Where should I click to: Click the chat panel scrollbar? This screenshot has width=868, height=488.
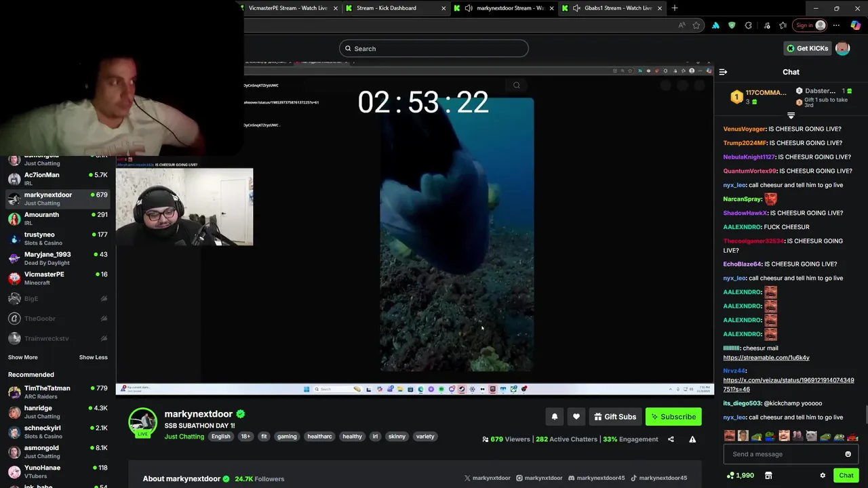click(x=865, y=413)
